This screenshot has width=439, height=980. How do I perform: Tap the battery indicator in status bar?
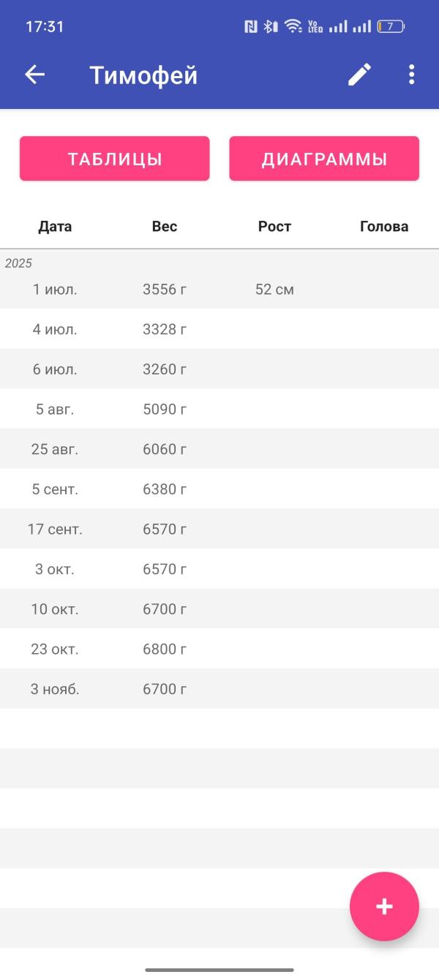click(391, 27)
